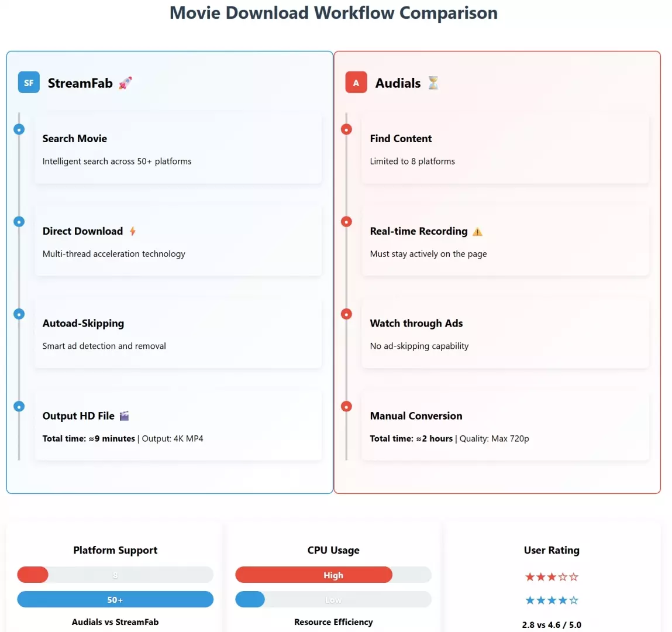This screenshot has height=632, width=672.
Task: Click the lightning bolt icon beside Direct Download
Action: (x=133, y=231)
